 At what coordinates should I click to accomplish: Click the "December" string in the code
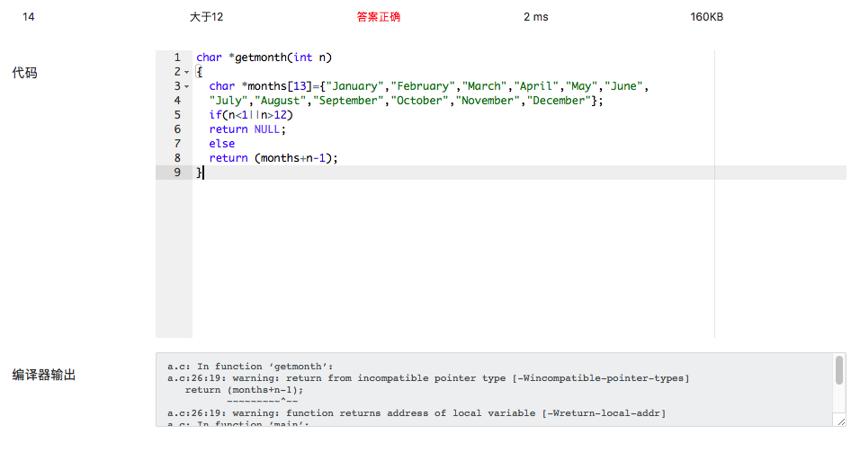coord(559,100)
